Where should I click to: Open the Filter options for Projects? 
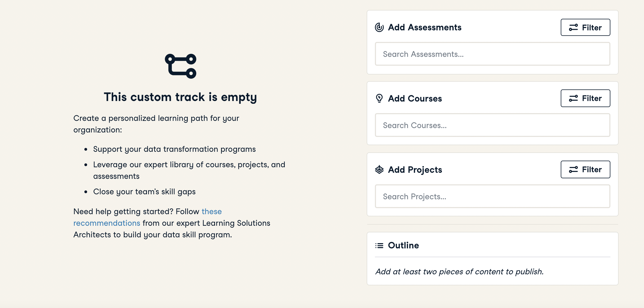coord(585,169)
